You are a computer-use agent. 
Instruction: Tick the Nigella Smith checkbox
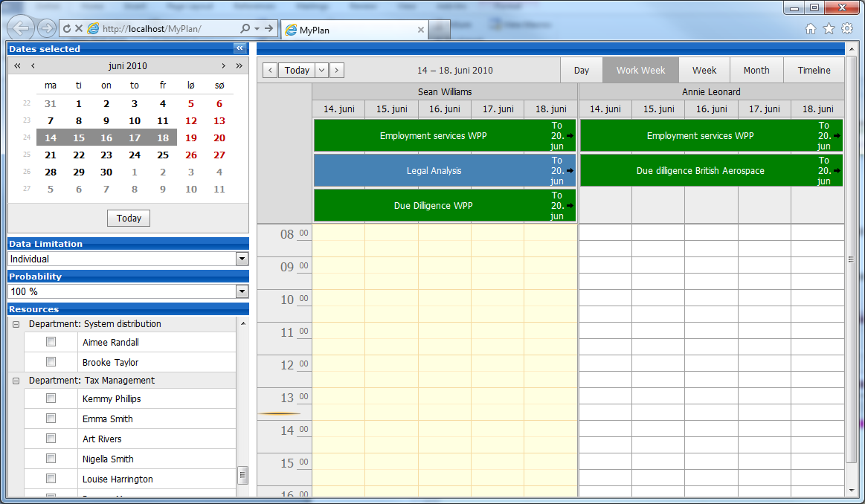tap(51, 459)
